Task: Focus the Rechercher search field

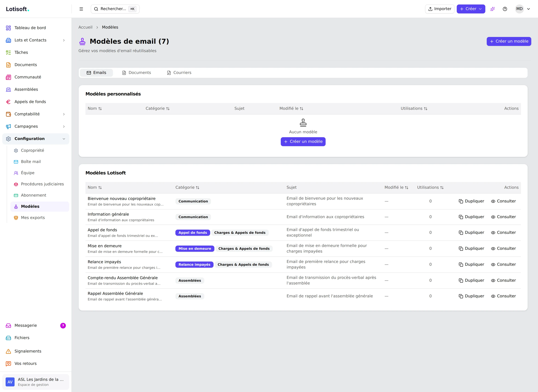Action: [115, 9]
